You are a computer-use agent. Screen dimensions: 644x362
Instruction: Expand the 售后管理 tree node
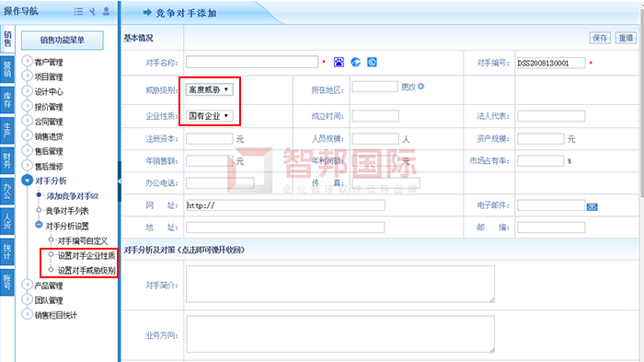pos(27,150)
